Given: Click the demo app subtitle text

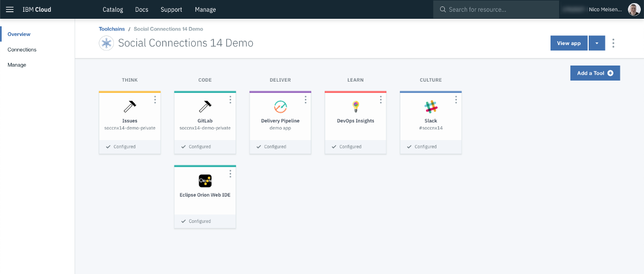Looking at the screenshot, I should click(x=280, y=128).
